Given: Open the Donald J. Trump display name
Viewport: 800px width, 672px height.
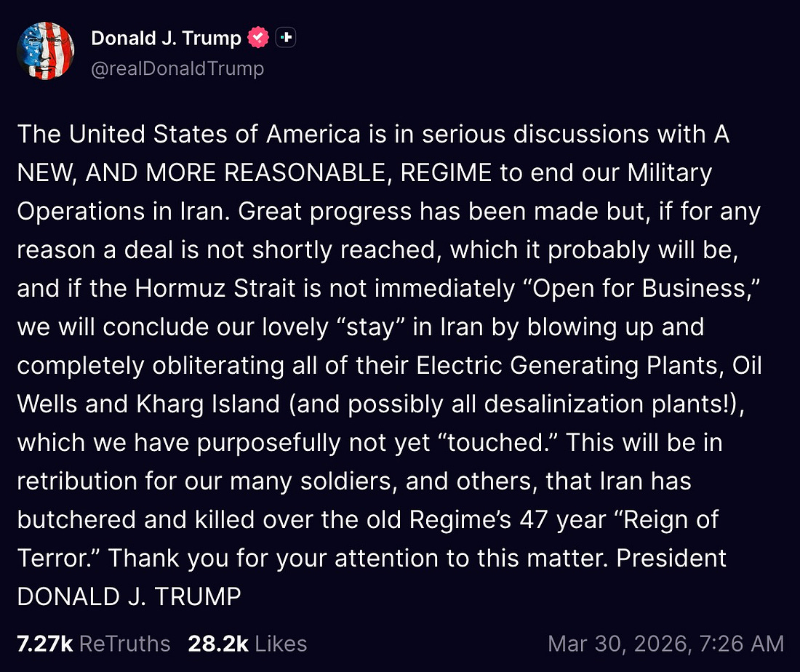Looking at the screenshot, I should click(166, 39).
